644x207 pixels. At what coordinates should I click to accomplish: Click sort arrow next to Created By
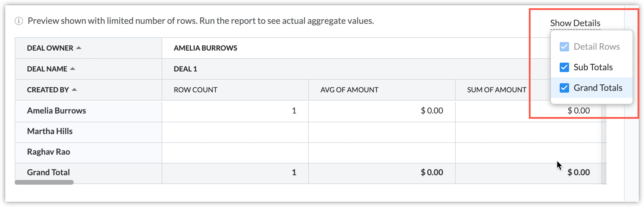(74, 90)
